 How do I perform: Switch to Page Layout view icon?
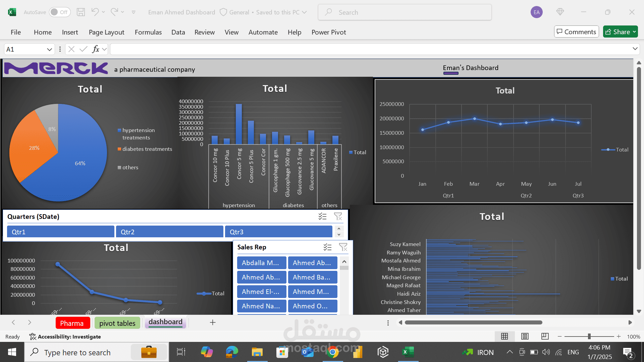tap(525, 336)
